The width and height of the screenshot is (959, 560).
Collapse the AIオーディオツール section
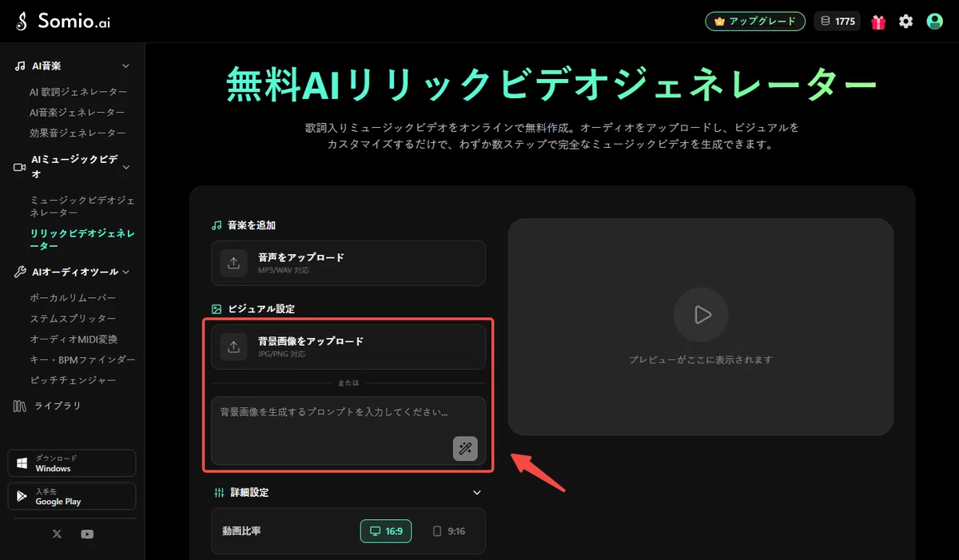coord(125,272)
